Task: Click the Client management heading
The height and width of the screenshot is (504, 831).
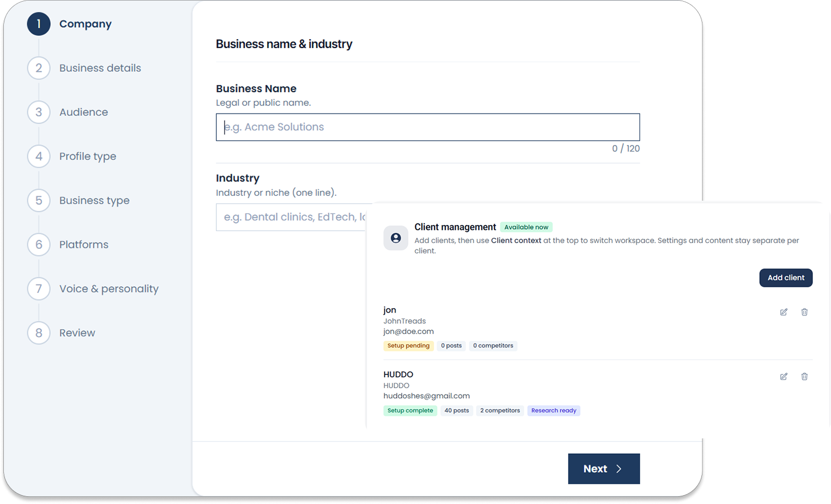Action: (x=455, y=227)
